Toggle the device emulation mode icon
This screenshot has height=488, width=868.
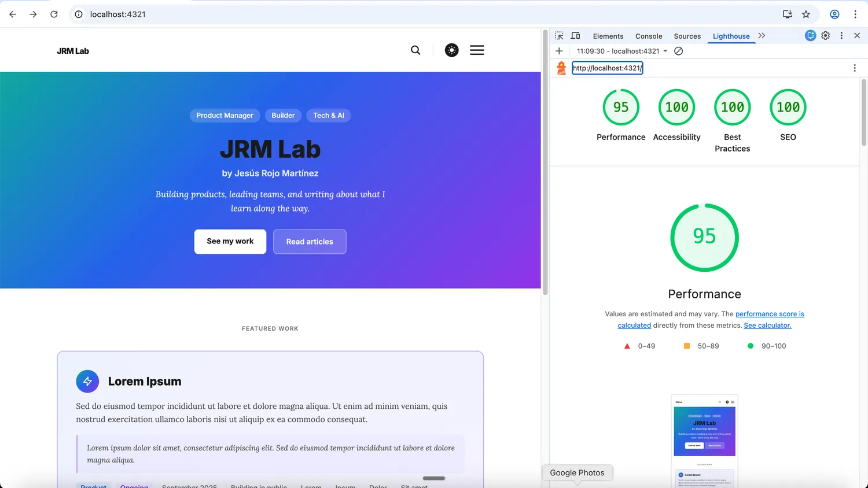(x=575, y=35)
